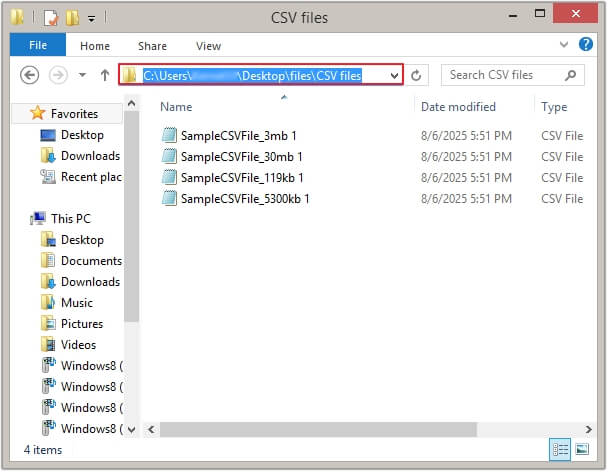Click the Back navigation arrow
This screenshot has height=472, width=608.
[x=29, y=75]
